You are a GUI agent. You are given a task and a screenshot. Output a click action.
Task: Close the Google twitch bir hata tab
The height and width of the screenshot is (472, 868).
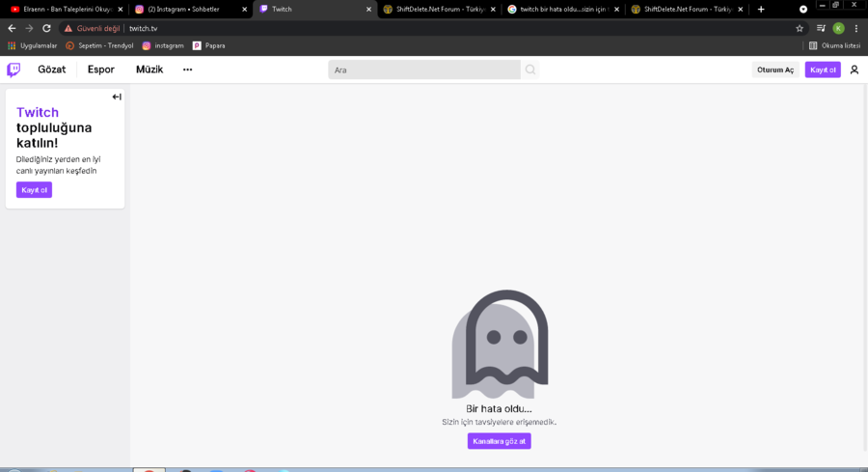(616, 10)
